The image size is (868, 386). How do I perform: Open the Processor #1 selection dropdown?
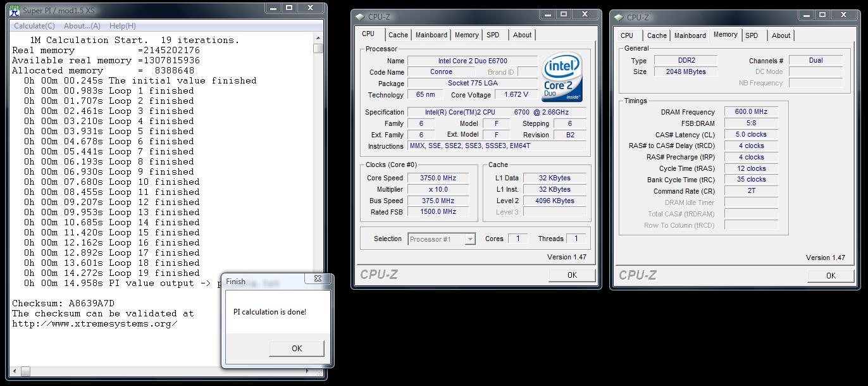click(442, 239)
